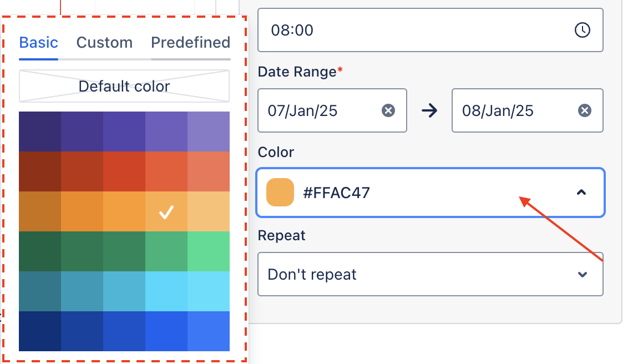This screenshot has width=638, height=364.
Task: Select the darkest red-brown swatch
Action: tap(40, 171)
